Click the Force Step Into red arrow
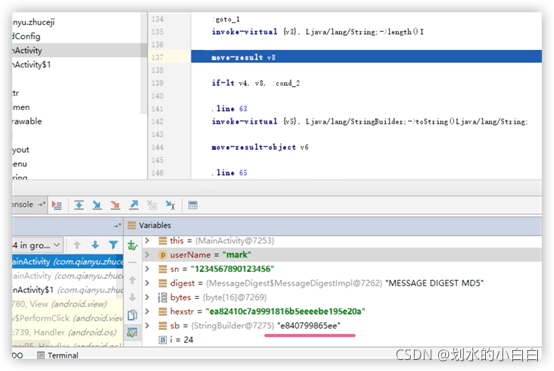This screenshot has width=554, height=371. pos(115,205)
